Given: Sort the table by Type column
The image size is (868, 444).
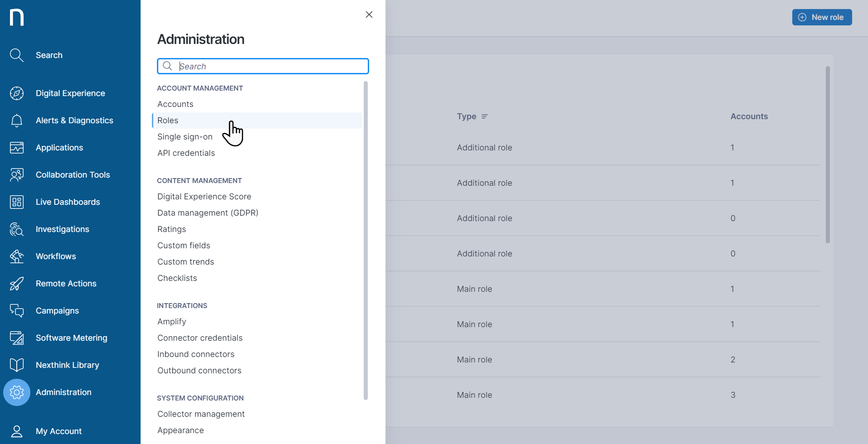Looking at the screenshot, I should [x=485, y=116].
